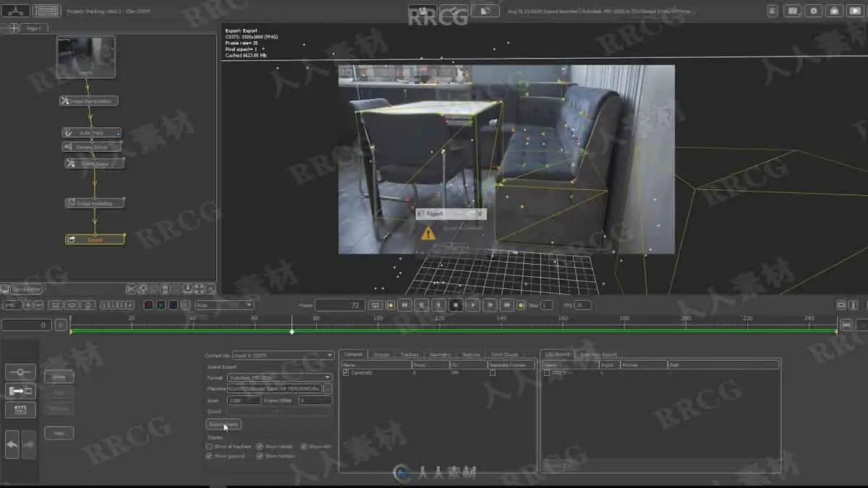Toggle Show names checkbox

coord(260,447)
